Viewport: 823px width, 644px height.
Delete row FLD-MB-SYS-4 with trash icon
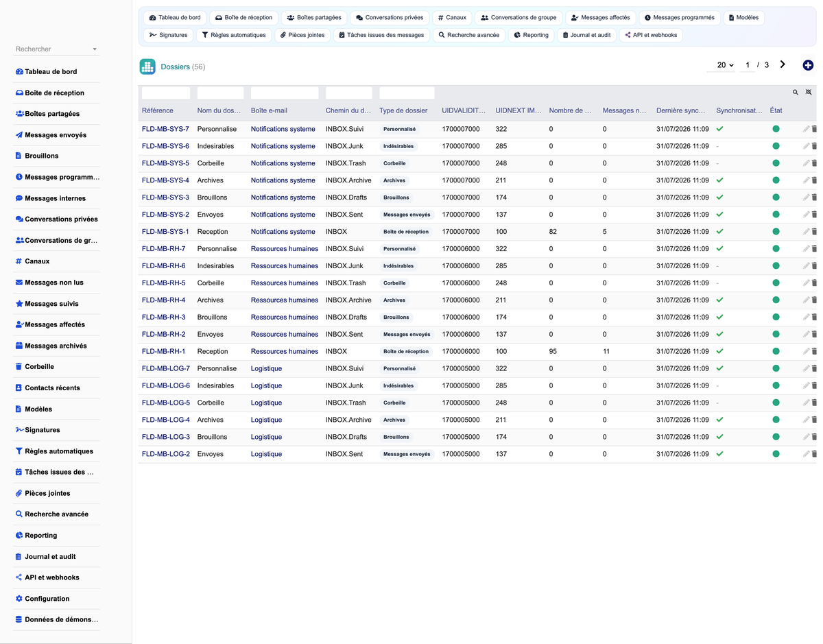814,180
